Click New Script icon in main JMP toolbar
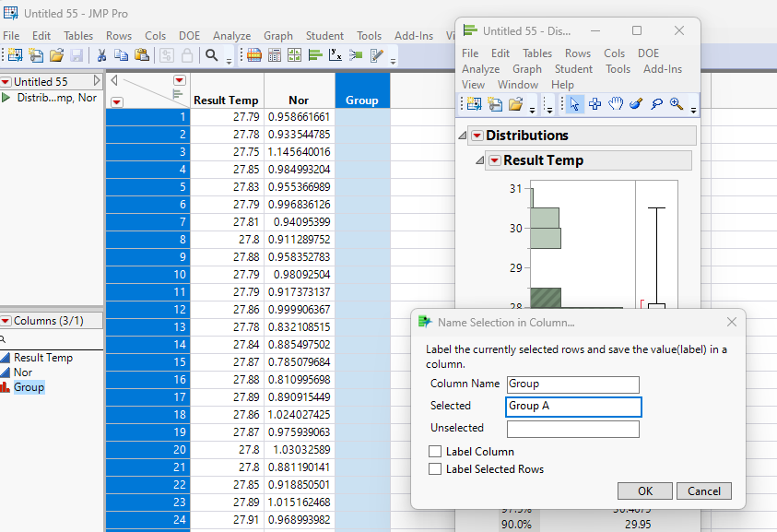The width and height of the screenshot is (777, 532). tap(36, 55)
